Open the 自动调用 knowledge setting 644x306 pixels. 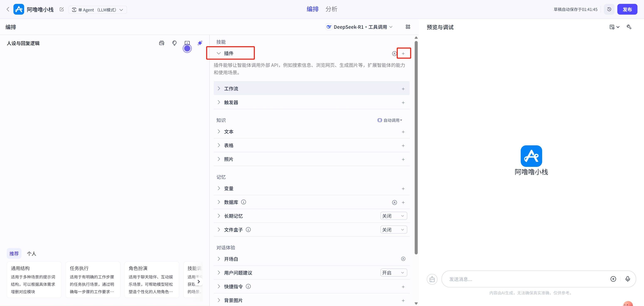tap(390, 120)
